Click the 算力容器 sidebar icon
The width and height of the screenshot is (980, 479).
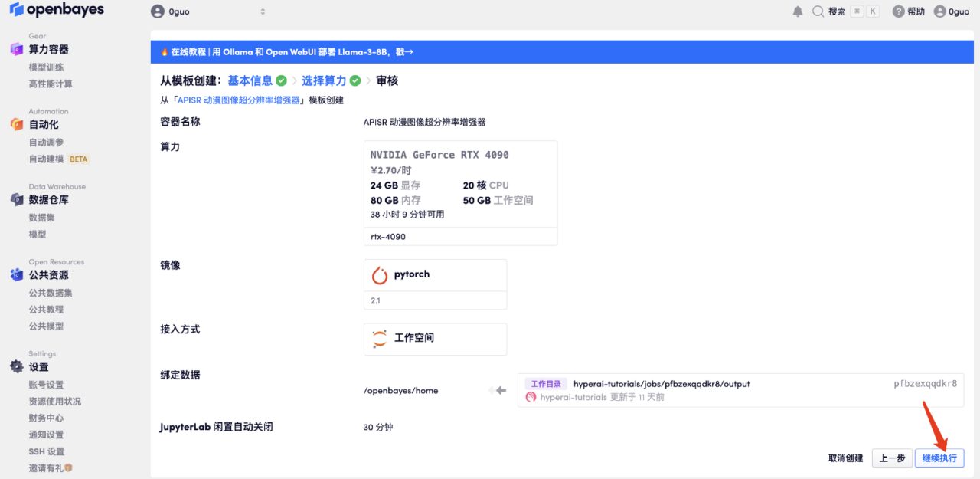pos(16,49)
